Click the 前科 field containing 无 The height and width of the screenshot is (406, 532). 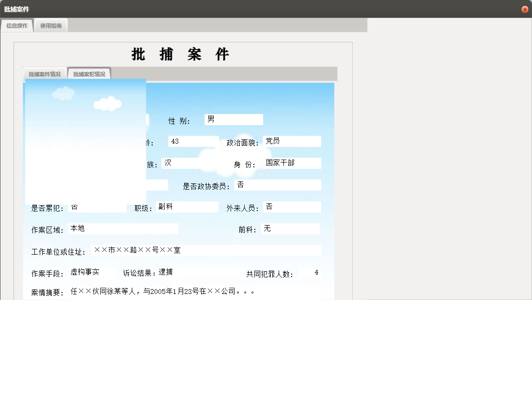[x=290, y=228]
